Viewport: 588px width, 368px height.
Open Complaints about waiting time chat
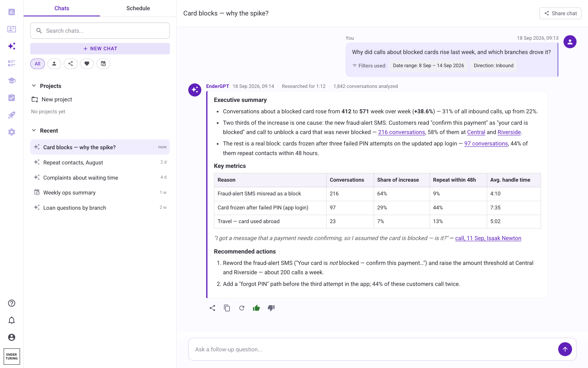[x=100, y=178]
